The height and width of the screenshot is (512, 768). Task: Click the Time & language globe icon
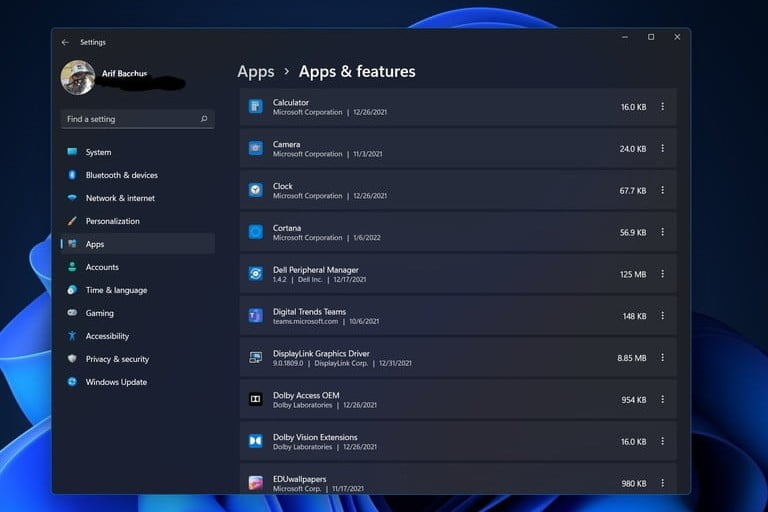point(72,290)
